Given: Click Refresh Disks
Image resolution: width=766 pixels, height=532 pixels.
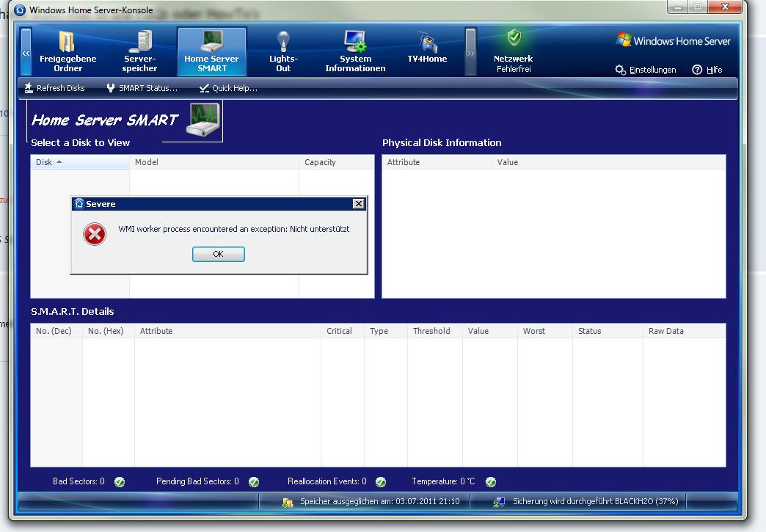Looking at the screenshot, I should 54,88.
